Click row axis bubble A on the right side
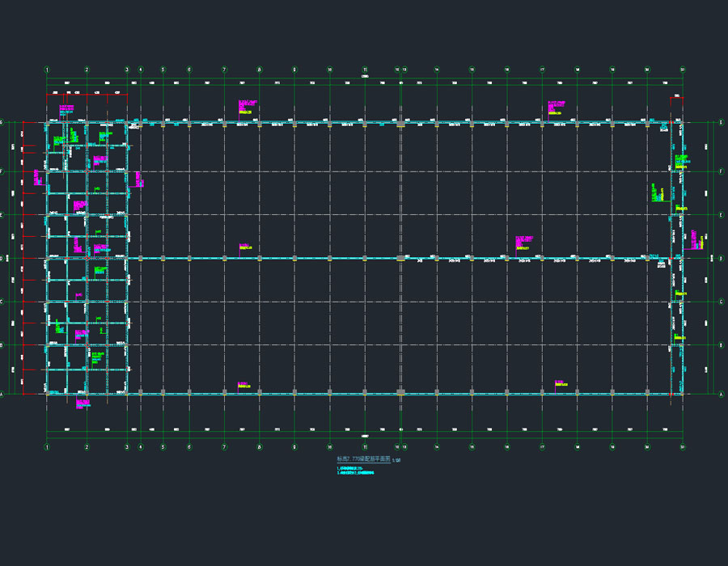This screenshot has height=566, width=728. click(x=721, y=395)
